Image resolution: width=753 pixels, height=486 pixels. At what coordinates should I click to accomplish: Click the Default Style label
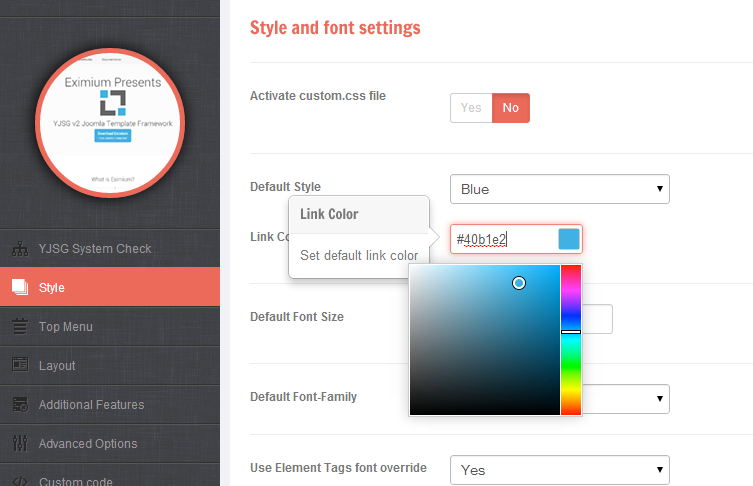285,186
